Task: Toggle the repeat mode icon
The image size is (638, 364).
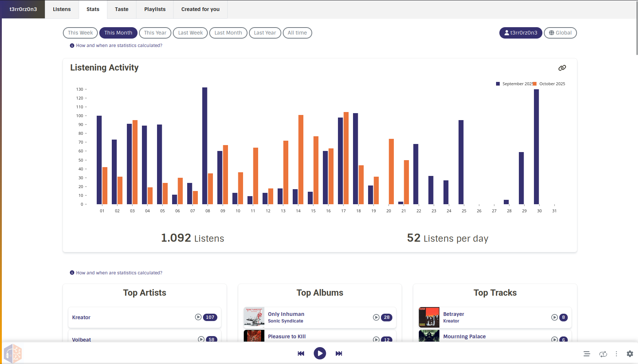Action: pyautogui.click(x=603, y=354)
